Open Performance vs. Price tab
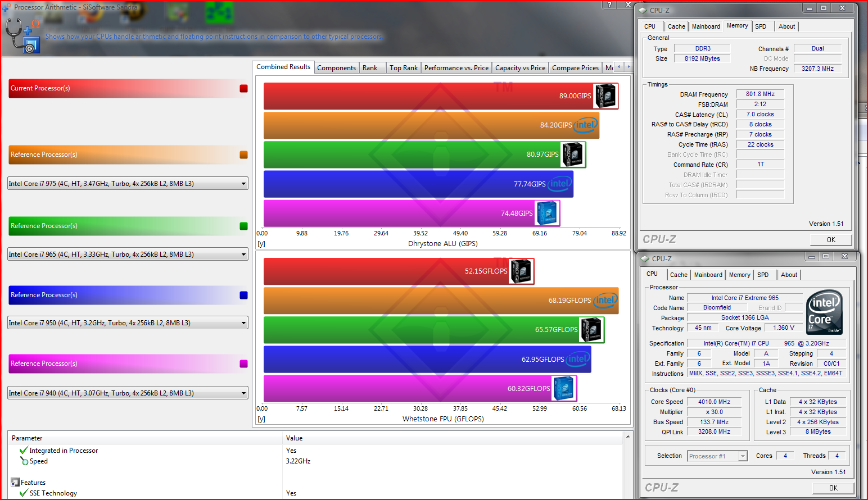 point(456,68)
